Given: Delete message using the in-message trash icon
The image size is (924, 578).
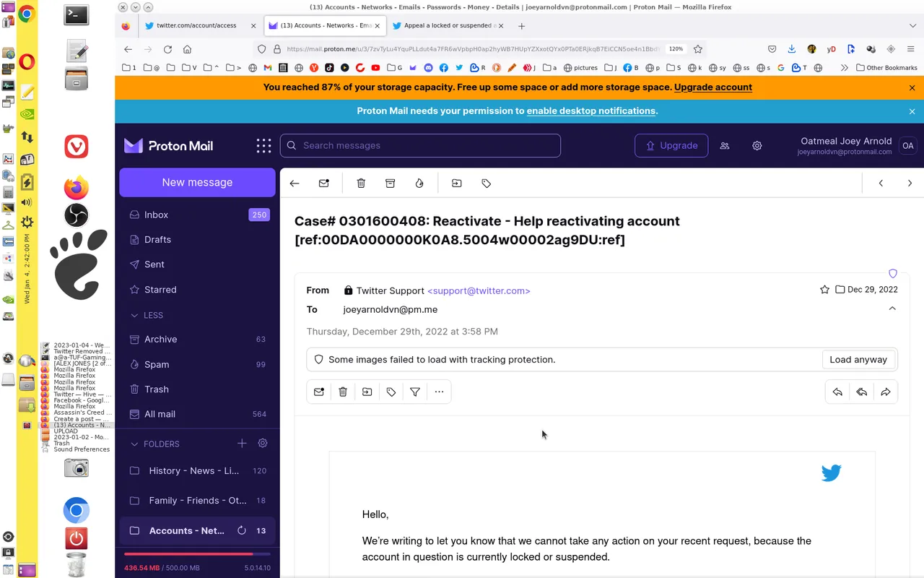Looking at the screenshot, I should (x=343, y=392).
